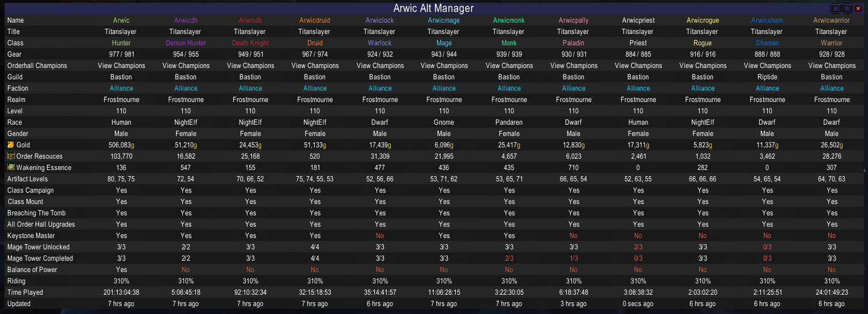Click the Wakening Essence icon
The width and height of the screenshot is (868, 314).
pyautogui.click(x=11, y=168)
